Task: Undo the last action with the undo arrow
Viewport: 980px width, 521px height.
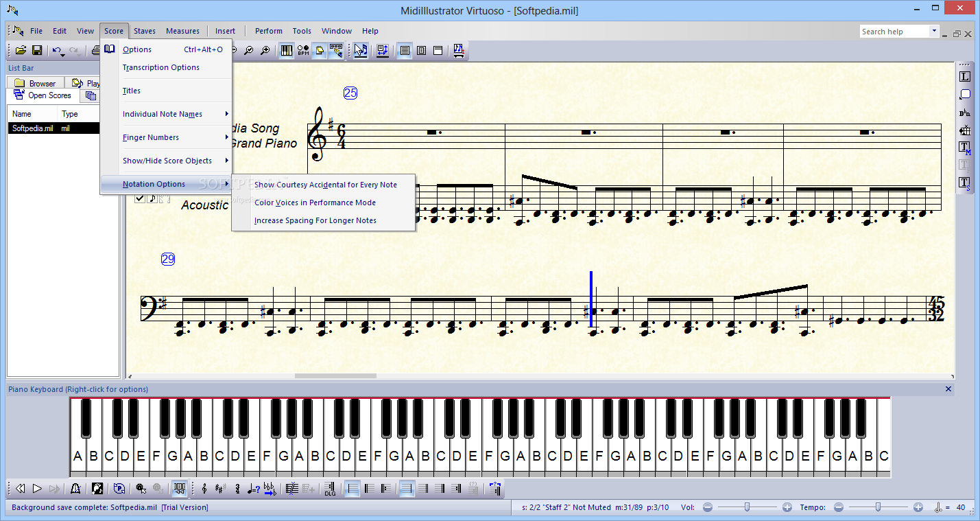Action: click(x=56, y=50)
